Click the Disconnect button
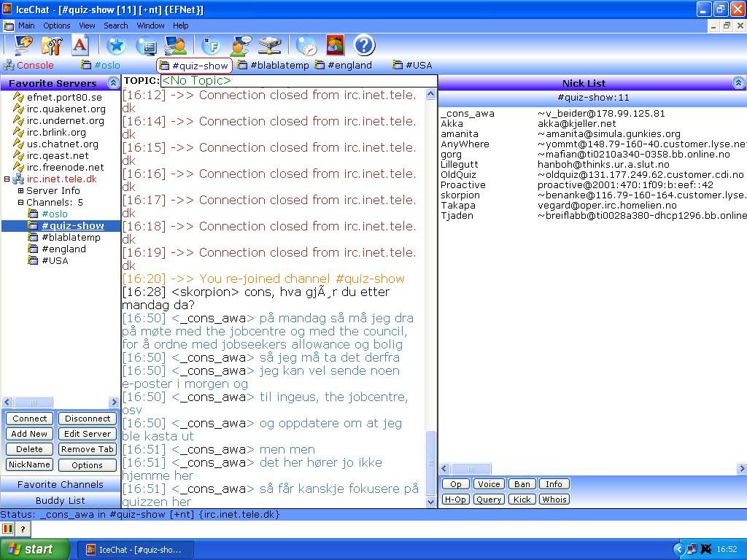Screen dimensions: 747x560 tap(88, 419)
